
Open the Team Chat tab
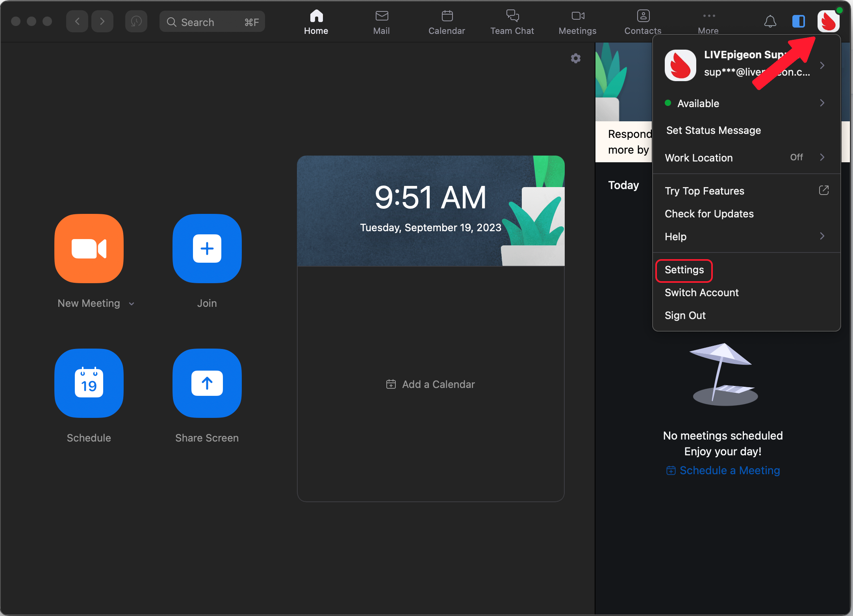click(x=512, y=22)
